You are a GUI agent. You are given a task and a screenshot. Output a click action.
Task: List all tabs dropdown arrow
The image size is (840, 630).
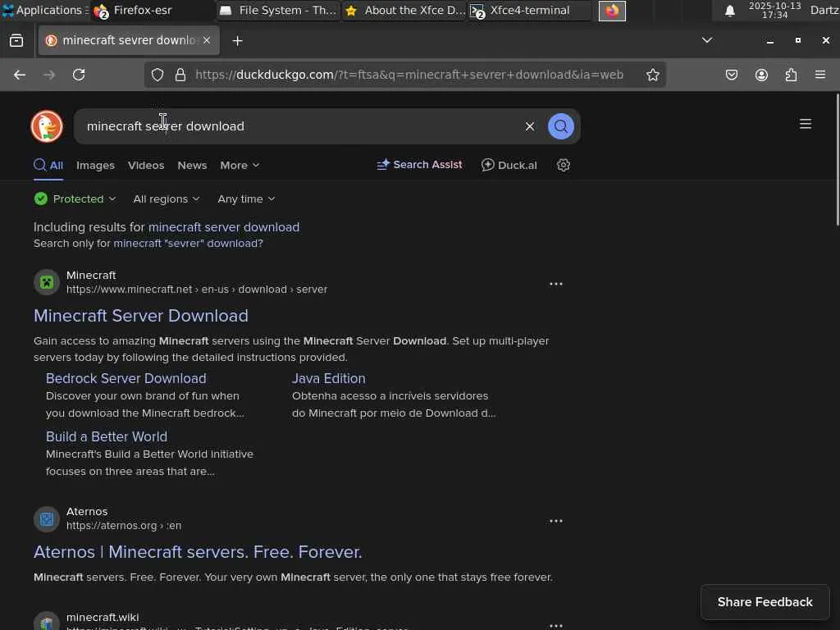(707, 40)
